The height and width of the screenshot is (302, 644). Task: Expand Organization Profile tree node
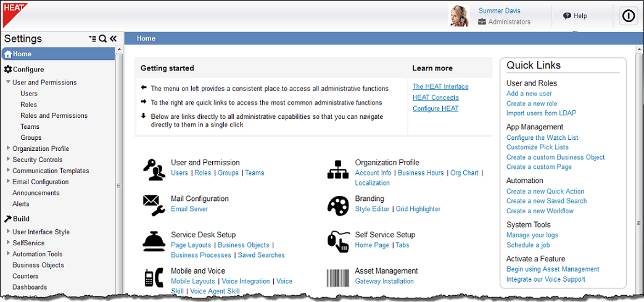click(8, 148)
